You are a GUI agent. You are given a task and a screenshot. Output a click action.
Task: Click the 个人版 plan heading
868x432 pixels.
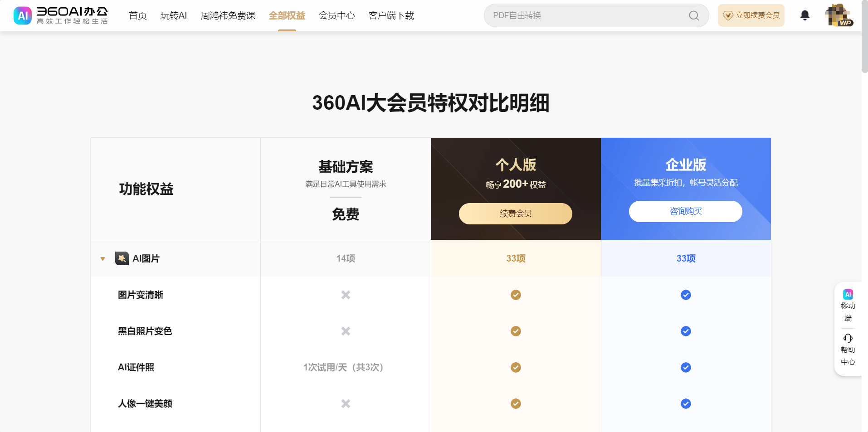[516, 165]
